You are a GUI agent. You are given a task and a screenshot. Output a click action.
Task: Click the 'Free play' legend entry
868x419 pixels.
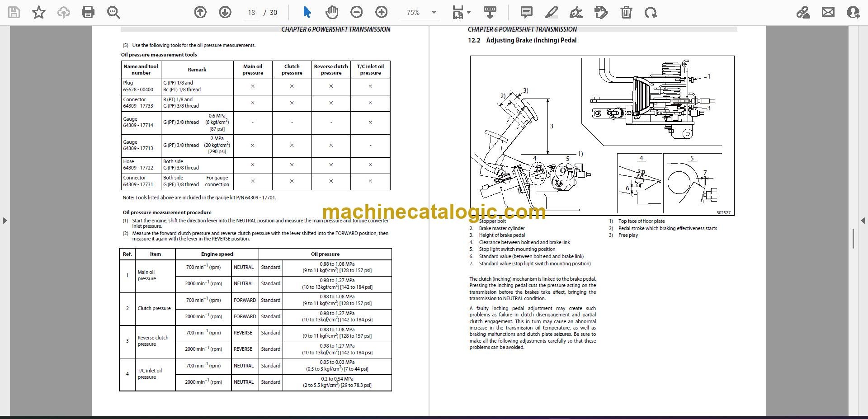tap(628, 235)
